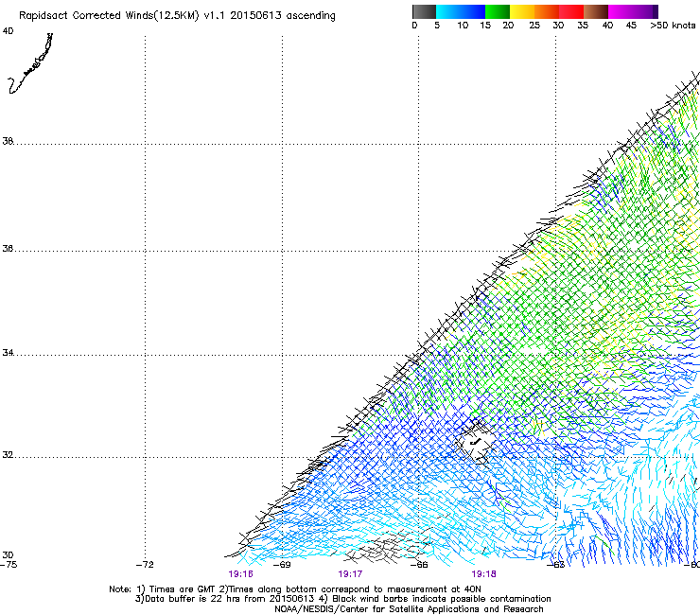The image size is (700, 615).
Task: Click the '-69' longitude axis label
Action: [x=282, y=565]
